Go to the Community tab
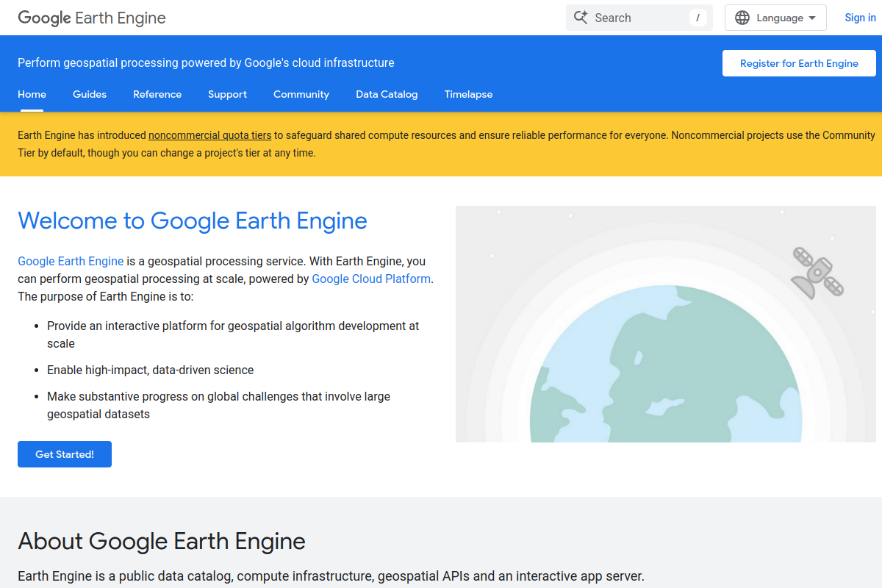Screen dimensions: 882x588 pyautogui.click(x=301, y=94)
